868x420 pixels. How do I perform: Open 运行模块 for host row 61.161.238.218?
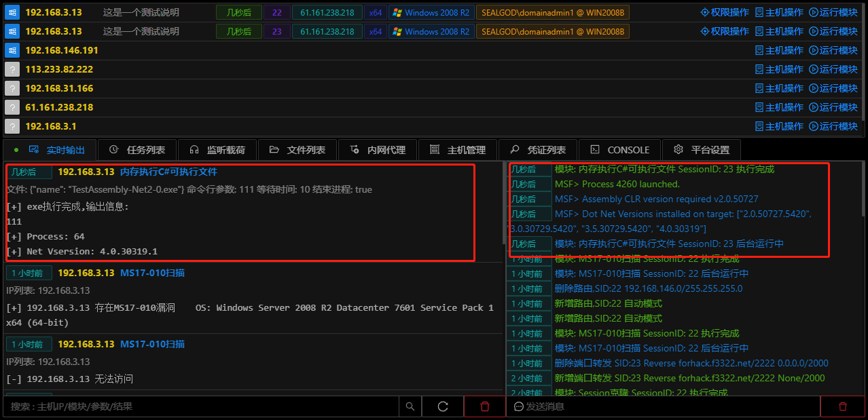click(833, 107)
